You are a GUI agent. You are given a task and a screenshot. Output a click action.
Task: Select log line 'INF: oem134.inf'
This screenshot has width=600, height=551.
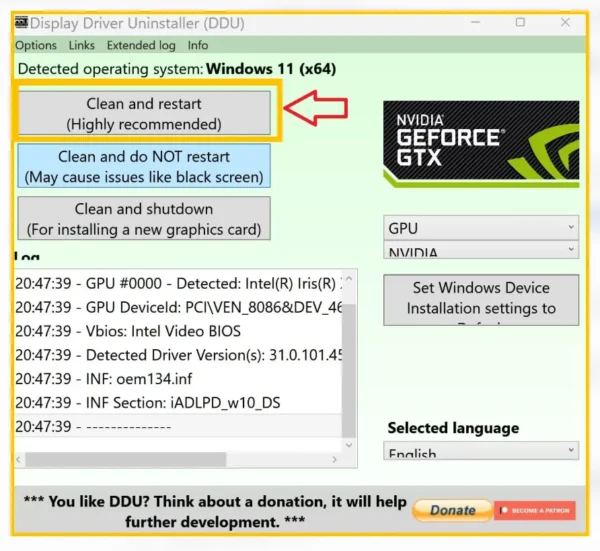(178, 379)
